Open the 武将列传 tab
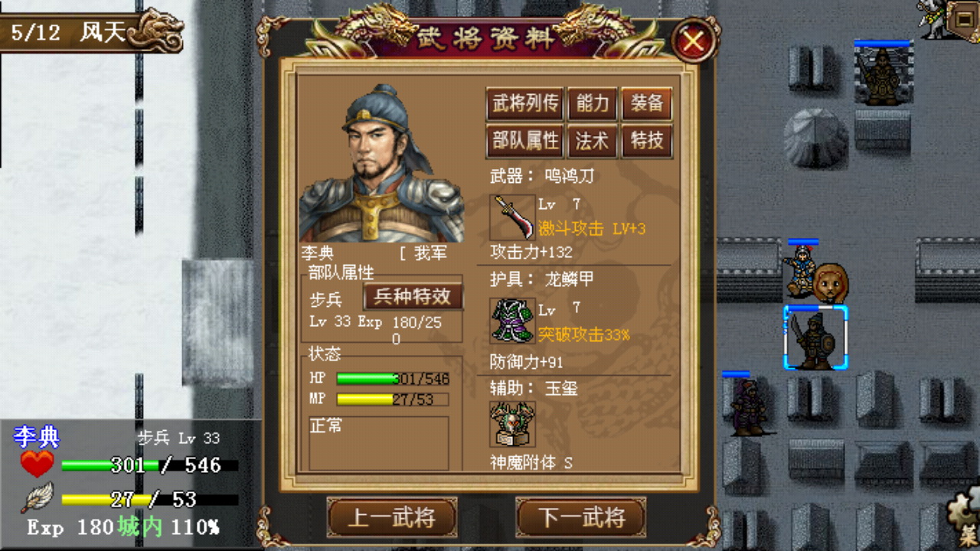The image size is (980, 551). tap(525, 104)
